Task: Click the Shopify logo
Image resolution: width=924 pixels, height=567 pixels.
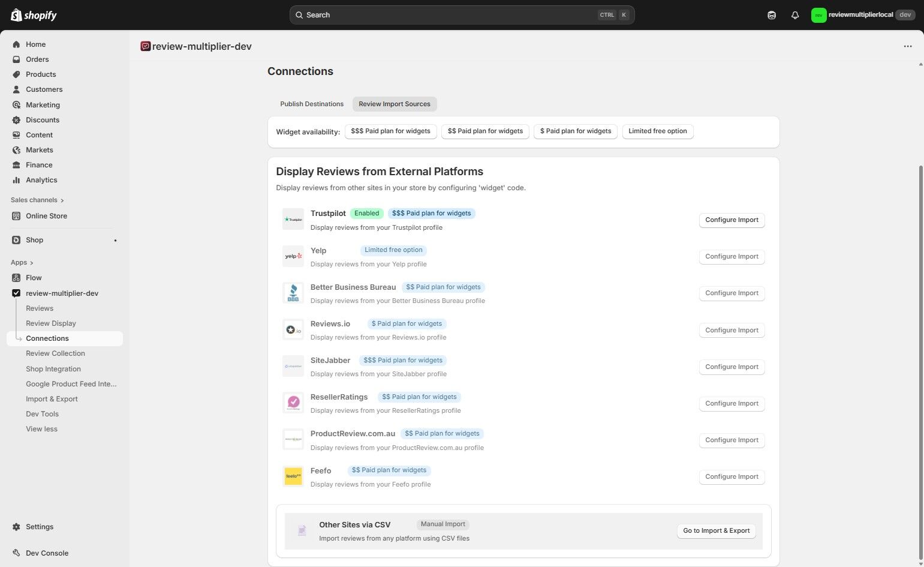Action: (34, 15)
